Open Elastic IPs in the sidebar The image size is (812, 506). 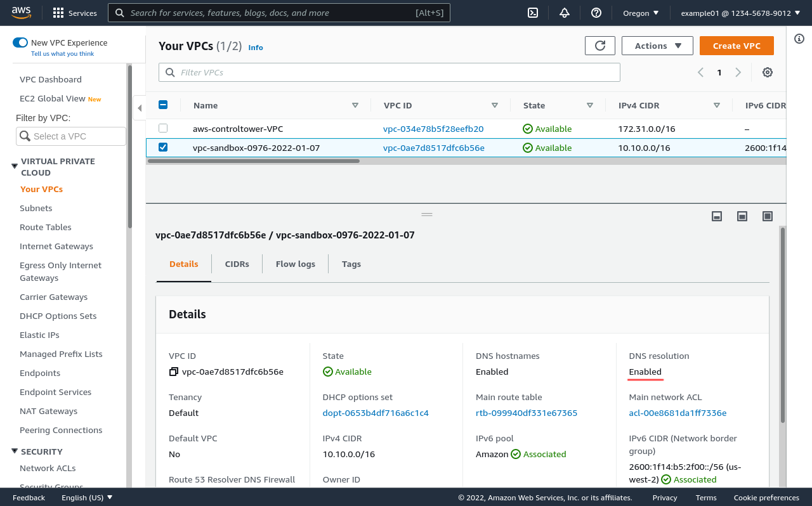coord(39,335)
